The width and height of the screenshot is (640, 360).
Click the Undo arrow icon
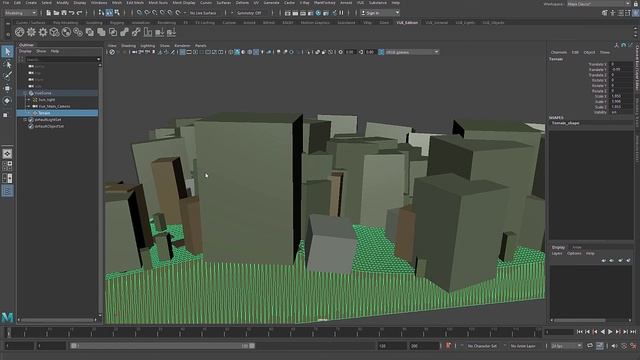(x=71, y=13)
